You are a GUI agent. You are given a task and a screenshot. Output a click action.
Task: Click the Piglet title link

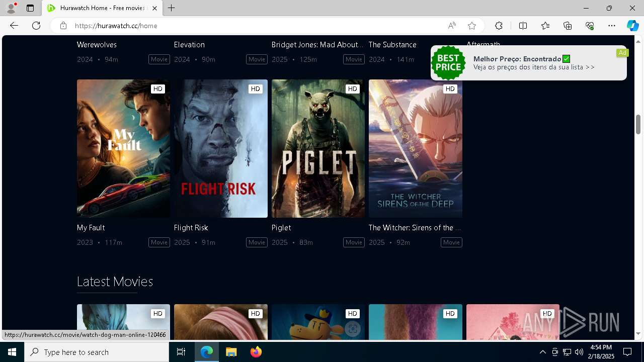click(281, 228)
